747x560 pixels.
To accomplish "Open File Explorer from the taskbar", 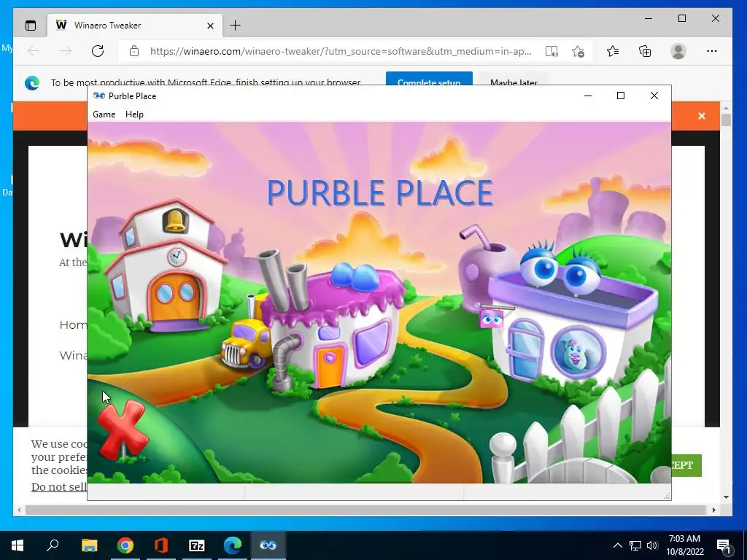I will pos(89,545).
